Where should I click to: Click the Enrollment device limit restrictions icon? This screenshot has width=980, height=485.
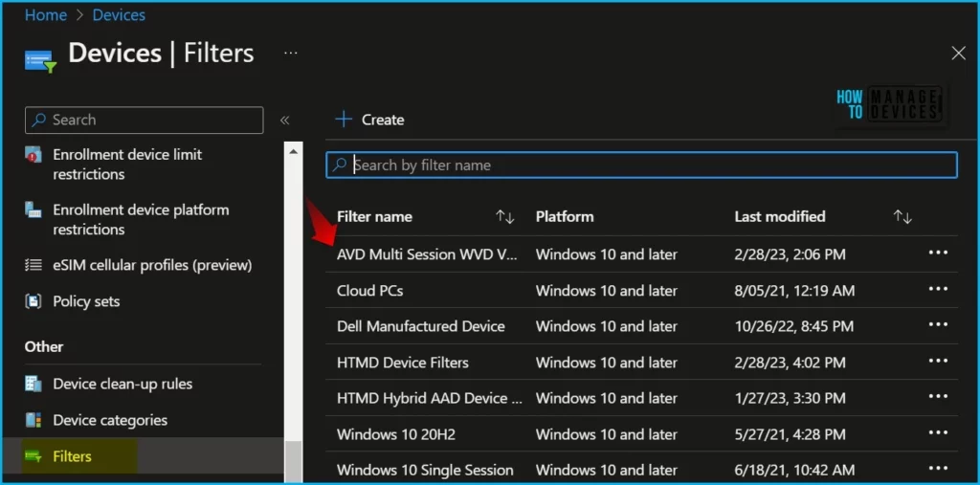click(x=33, y=154)
